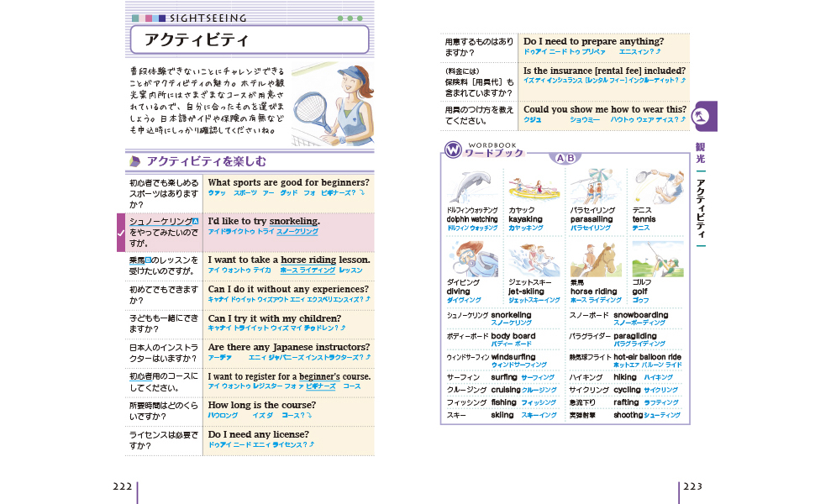This screenshot has width=815, height=504.
Task: Click the wordbook entry "hiking"
Action: click(x=625, y=377)
